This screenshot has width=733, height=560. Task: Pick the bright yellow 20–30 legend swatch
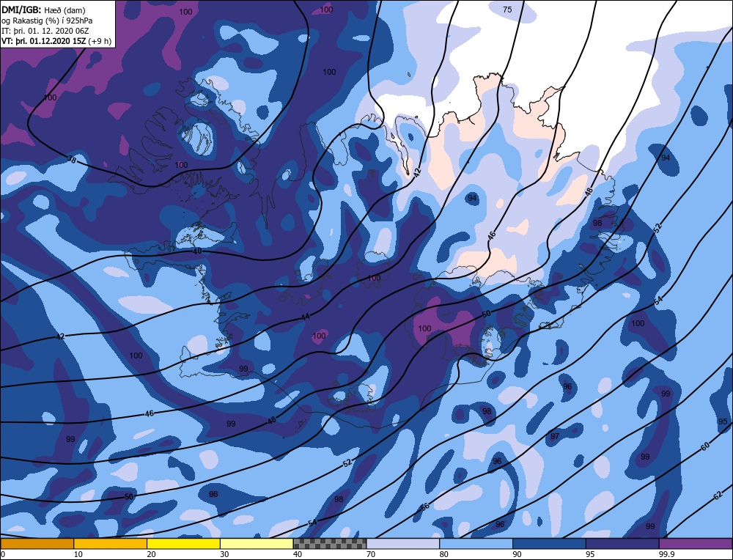(x=183, y=544)
